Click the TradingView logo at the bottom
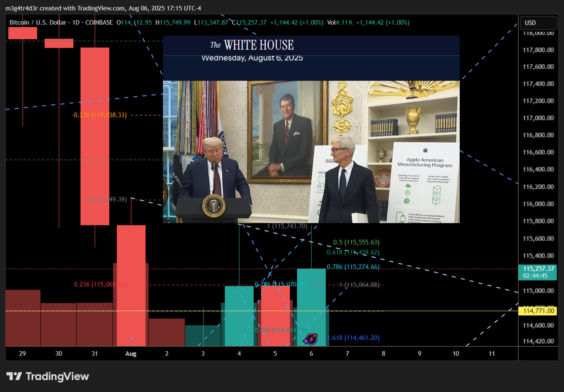This screenshot has width=564, height=392. 48,376
